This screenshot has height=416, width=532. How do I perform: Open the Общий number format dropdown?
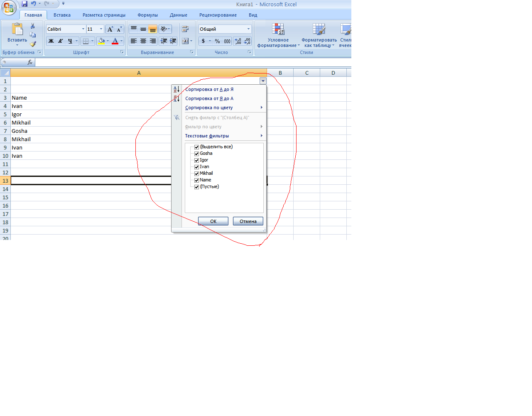coord(249,29)
